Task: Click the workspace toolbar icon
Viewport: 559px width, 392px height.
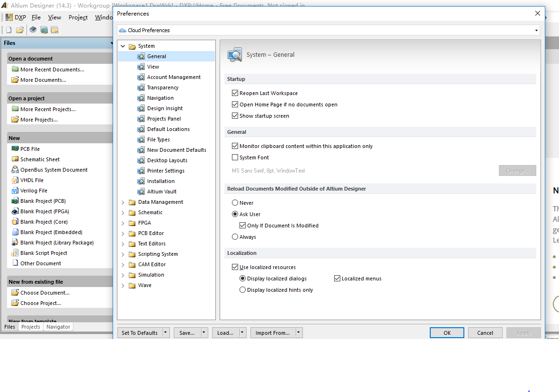Action: tap(54, 30)
